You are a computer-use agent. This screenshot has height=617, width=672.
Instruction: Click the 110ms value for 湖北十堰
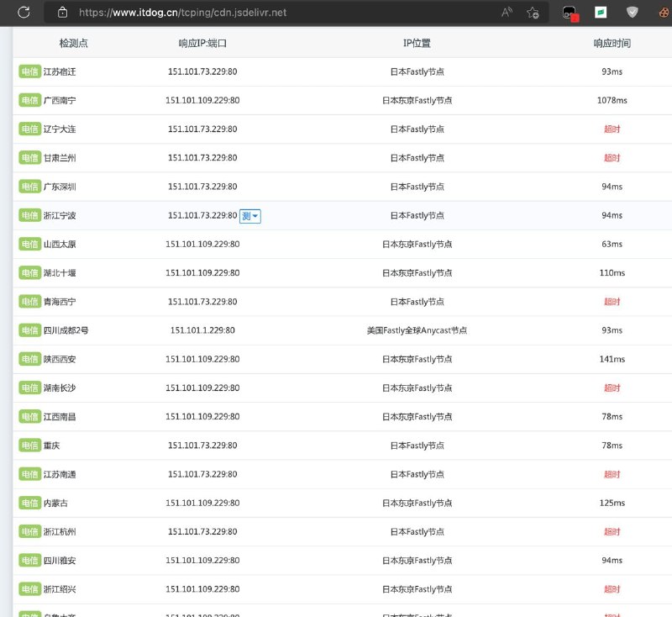click(x=612, y=272)
